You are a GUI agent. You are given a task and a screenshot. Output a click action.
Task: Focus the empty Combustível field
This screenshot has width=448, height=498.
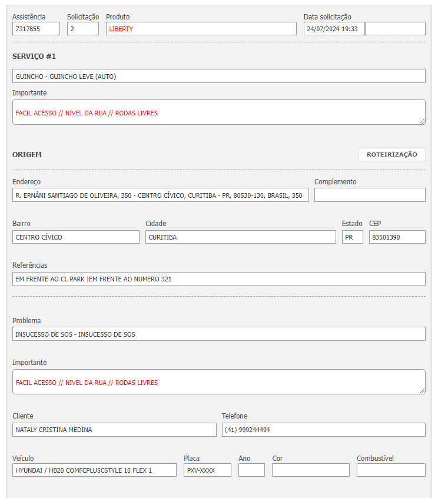tap(390, 470)
